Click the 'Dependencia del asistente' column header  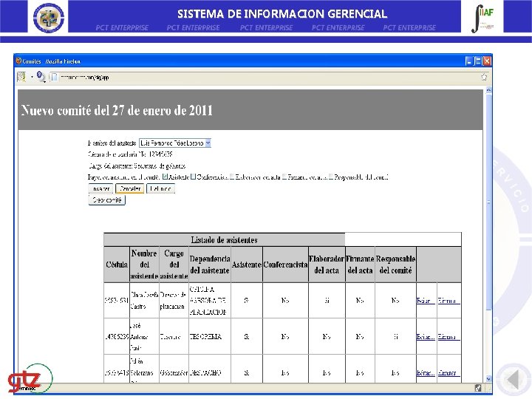pyautogui.click(x=210, y=265)
